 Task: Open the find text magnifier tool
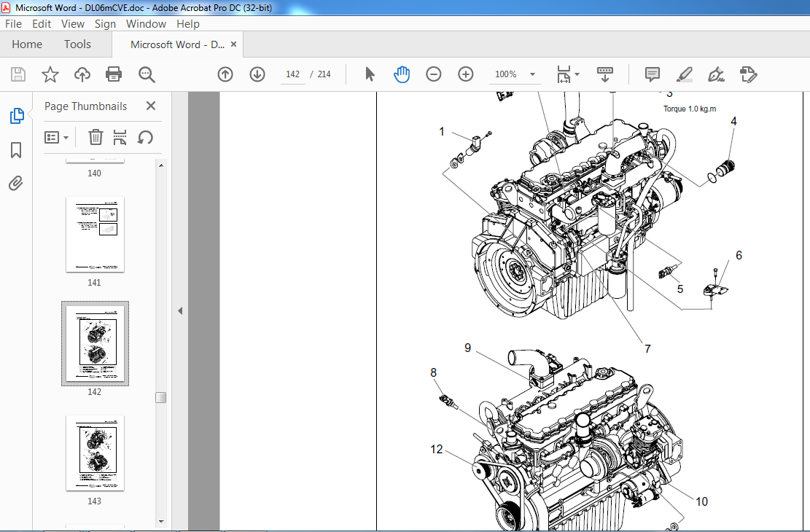(x=147, y=74)
